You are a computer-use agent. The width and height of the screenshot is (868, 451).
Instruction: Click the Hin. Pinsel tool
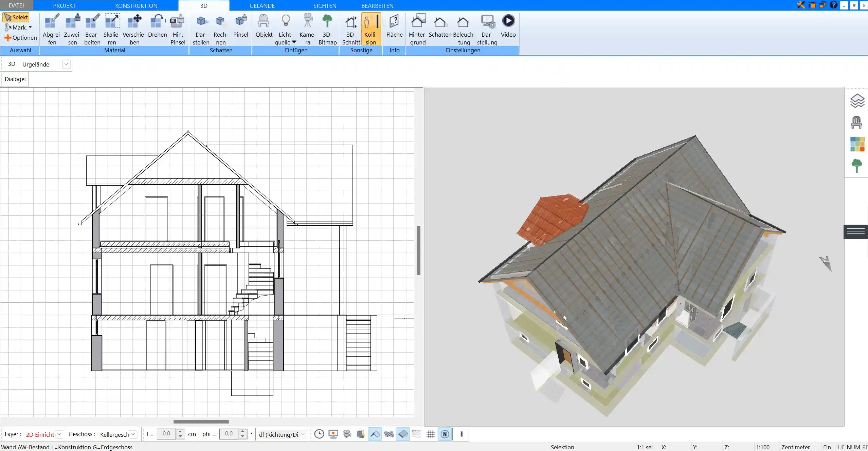click(x=178, y=29)
